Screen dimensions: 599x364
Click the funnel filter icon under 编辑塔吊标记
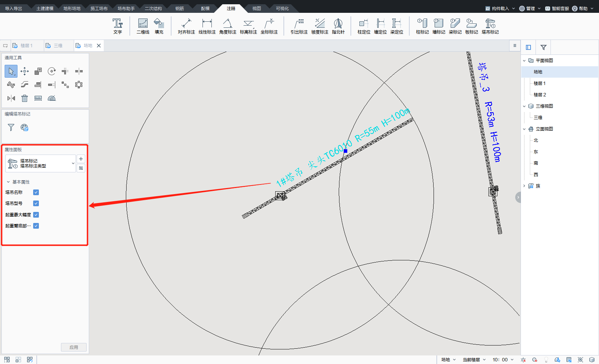(11, 128)
